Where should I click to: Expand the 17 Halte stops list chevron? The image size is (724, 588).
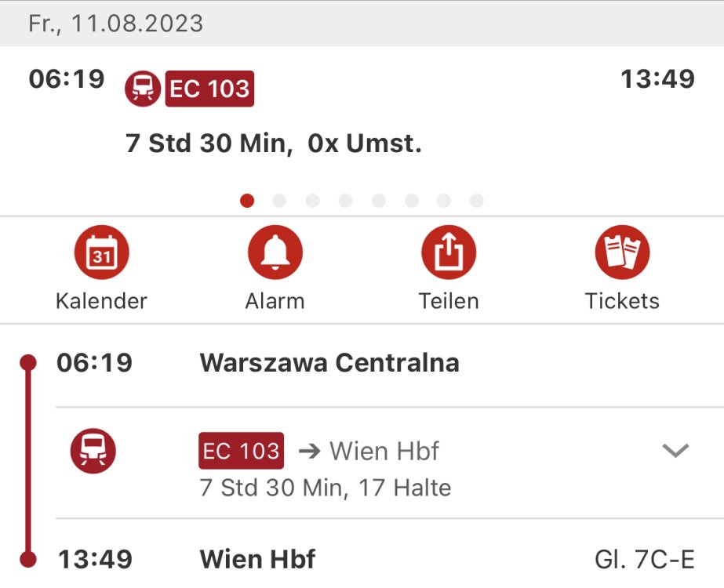(675, 451)
